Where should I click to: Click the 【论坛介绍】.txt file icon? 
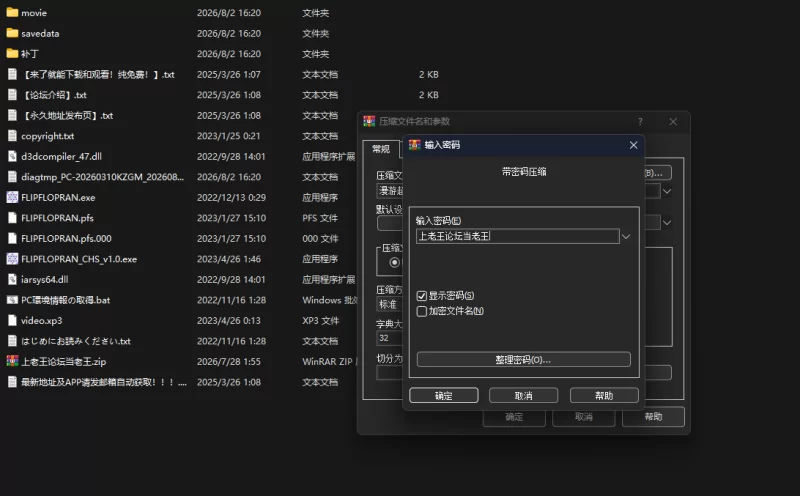pyautogui.click(x=12, y=94)
